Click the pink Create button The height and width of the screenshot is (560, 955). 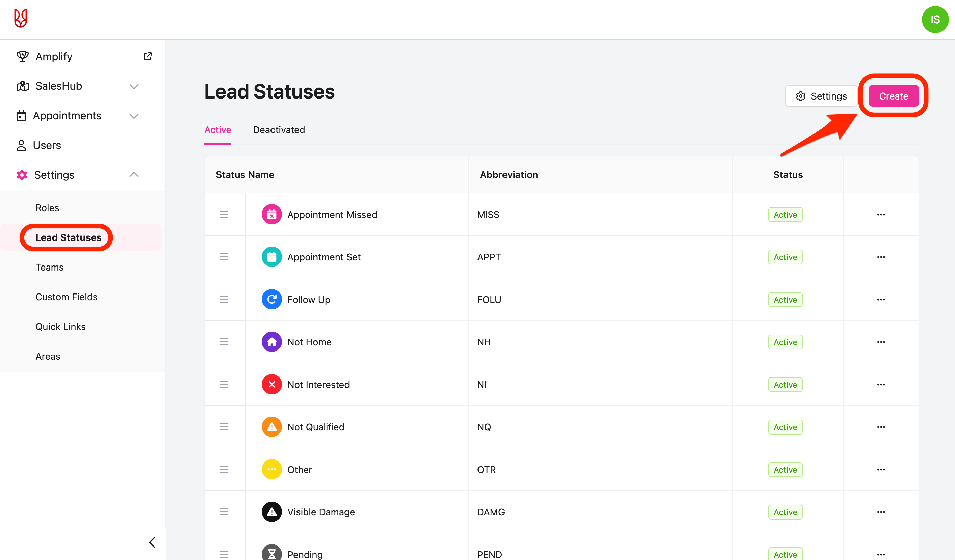893,96
